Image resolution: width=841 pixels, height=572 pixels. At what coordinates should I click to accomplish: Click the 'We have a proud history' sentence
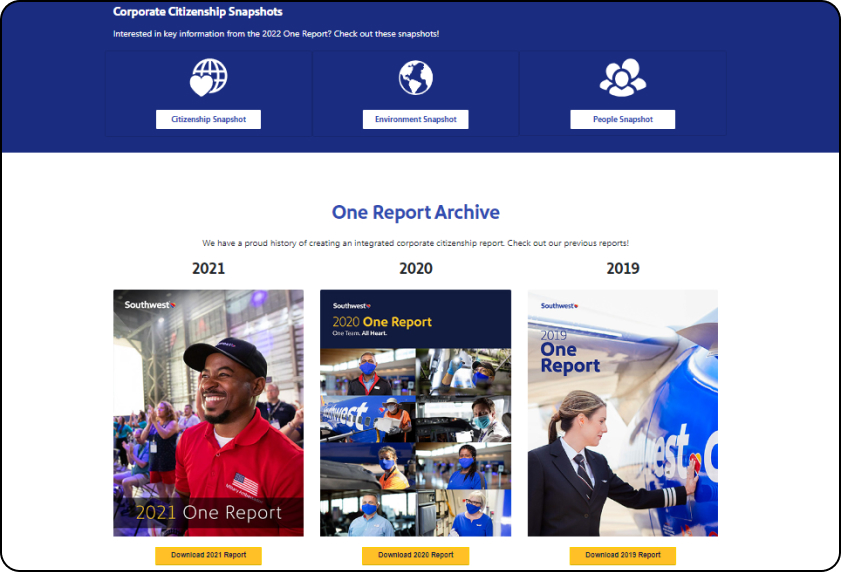pyautogui.click(x=415, y=243)
